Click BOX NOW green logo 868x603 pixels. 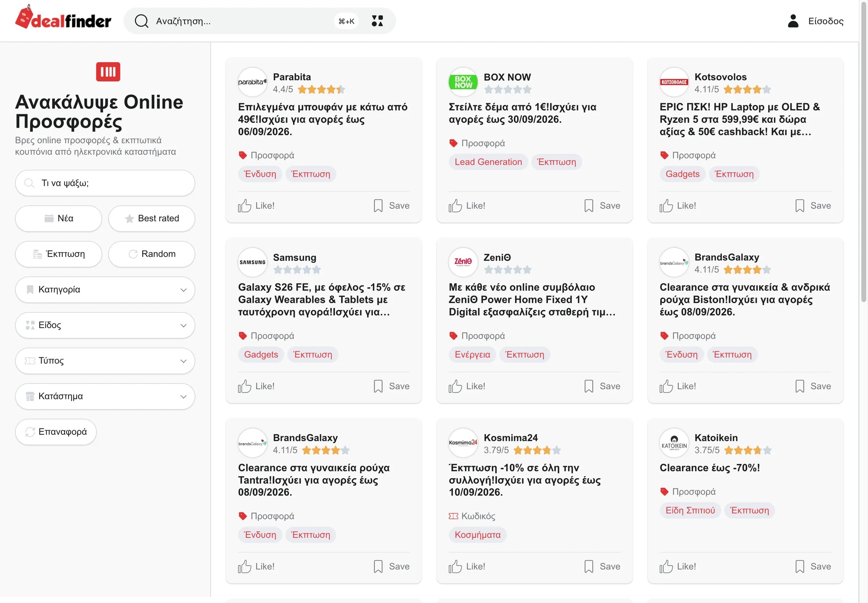(x=463, y=82)
